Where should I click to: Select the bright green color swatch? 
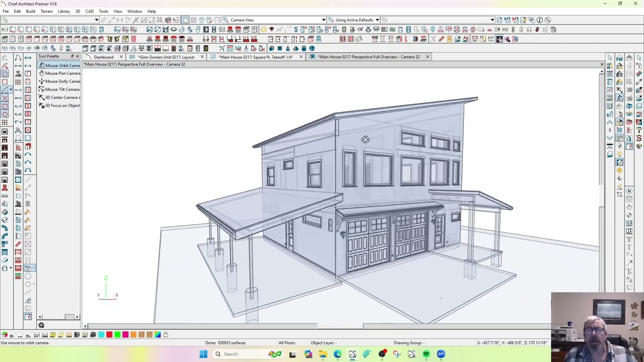coord(117,335)
